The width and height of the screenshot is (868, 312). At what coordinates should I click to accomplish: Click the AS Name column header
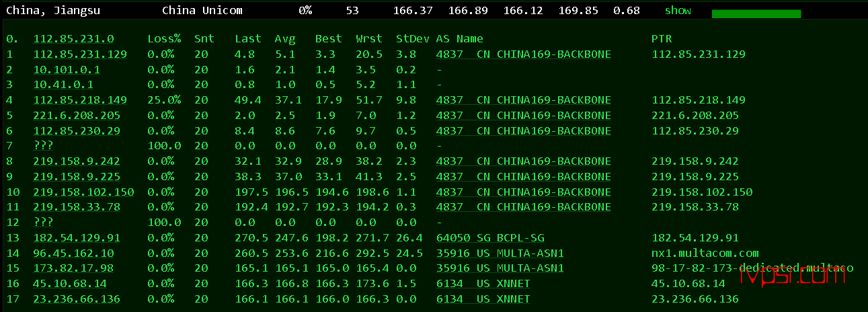pyautogui.click(x=460, y=39)
